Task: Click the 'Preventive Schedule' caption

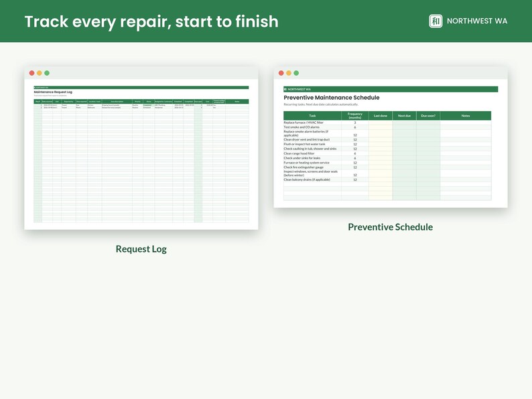Action: coord(391,227)
